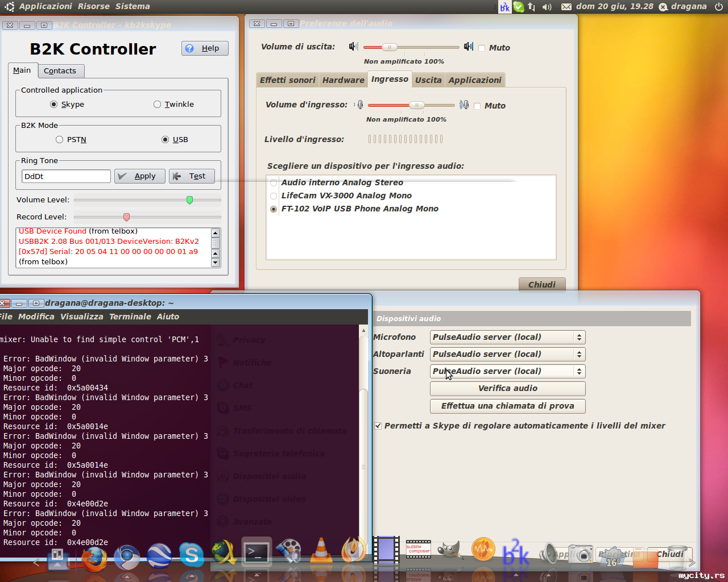This screenshot has width=728, height=582.
Task: Apply the ring tone setting
Action: tap(140, 176)
